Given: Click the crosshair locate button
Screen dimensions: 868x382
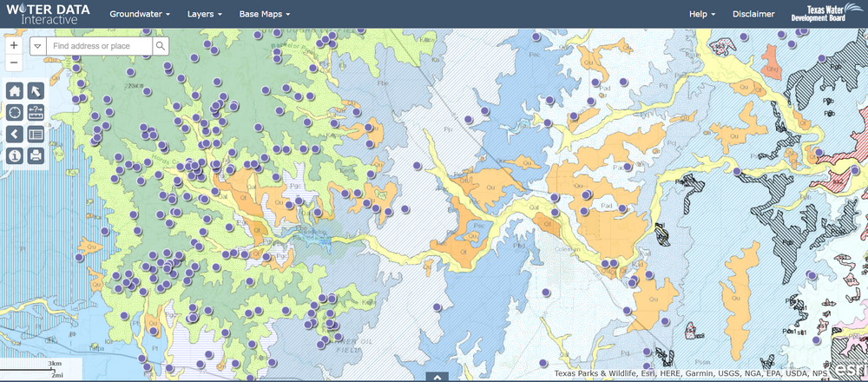Looking at the screenshot, I should coord(15,112).
